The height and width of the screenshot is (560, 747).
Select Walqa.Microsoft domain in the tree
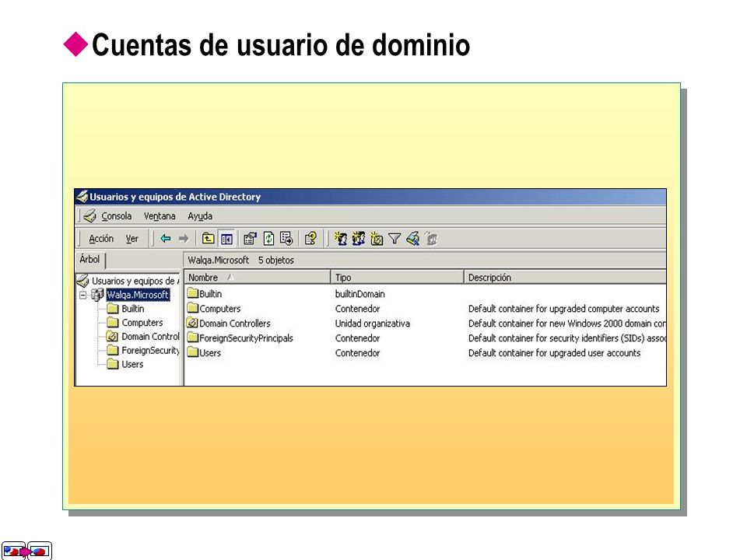coord(138,296)
